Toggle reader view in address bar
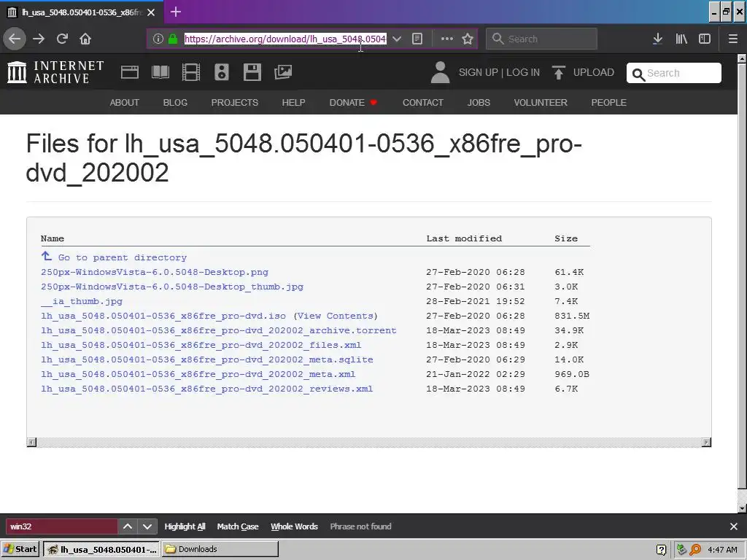This screenshot has width=747, height=560. point(417,39)
